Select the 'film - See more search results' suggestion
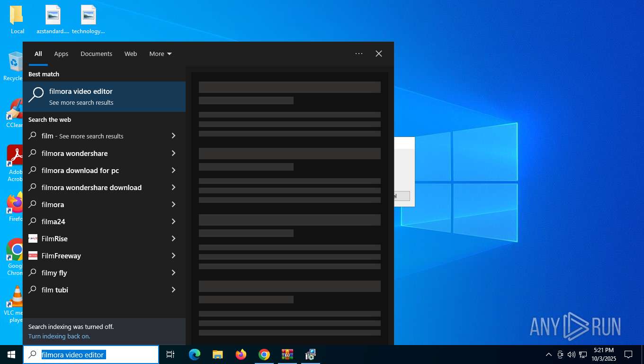 (95, 136)
